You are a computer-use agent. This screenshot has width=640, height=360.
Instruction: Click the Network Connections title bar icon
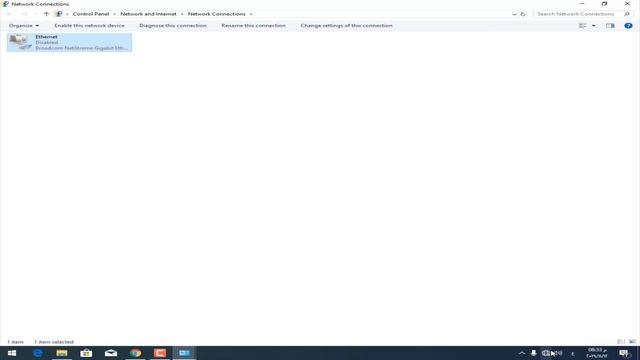coord(5,4)
